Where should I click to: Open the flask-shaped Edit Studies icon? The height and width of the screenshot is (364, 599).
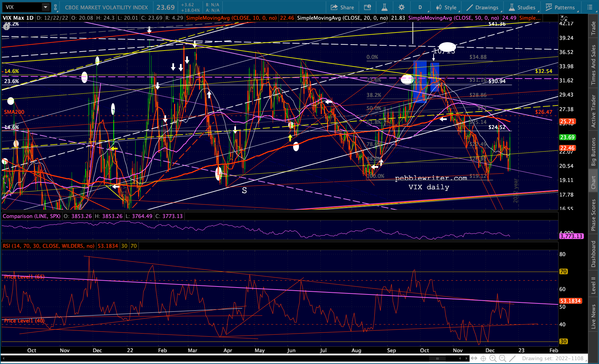pos(384,7)
